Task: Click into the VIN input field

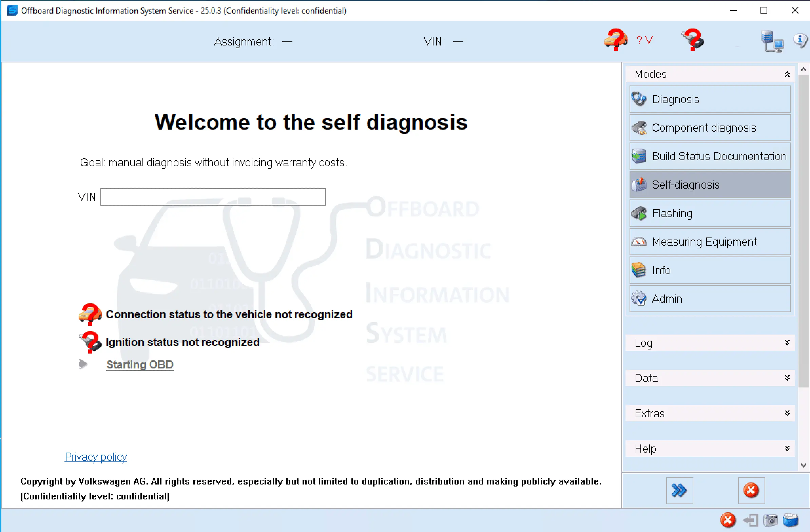Action: click(x=213, y=197)
